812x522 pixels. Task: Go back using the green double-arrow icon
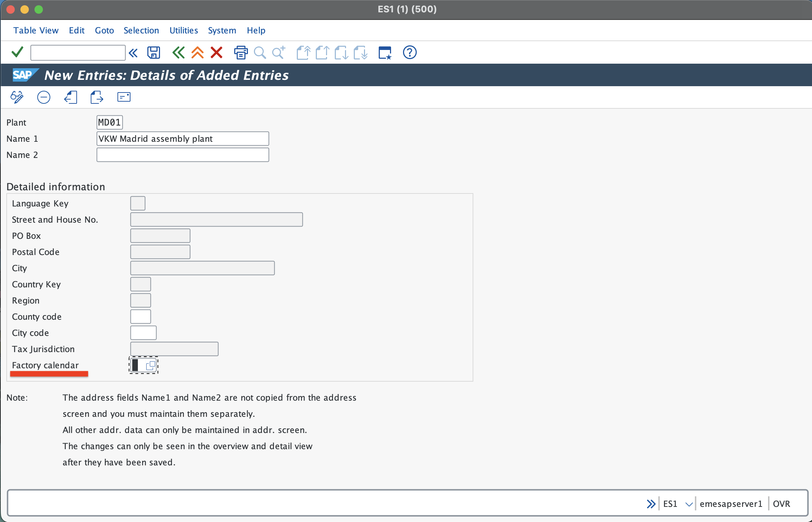[x=178, y=52]
